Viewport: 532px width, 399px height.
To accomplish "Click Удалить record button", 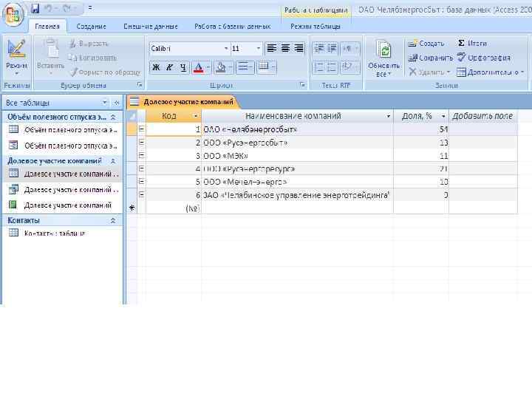I will click(x=429, y=72).
